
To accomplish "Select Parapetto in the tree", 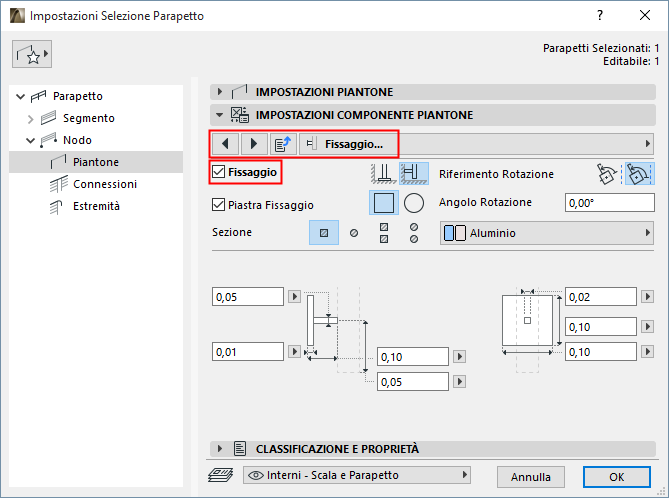I will pyautogui.click(x=77, y=96).
